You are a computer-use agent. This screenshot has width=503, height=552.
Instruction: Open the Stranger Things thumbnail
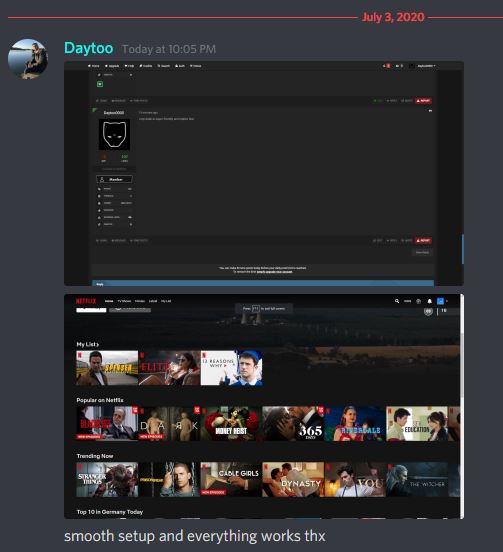pos(107,479)
